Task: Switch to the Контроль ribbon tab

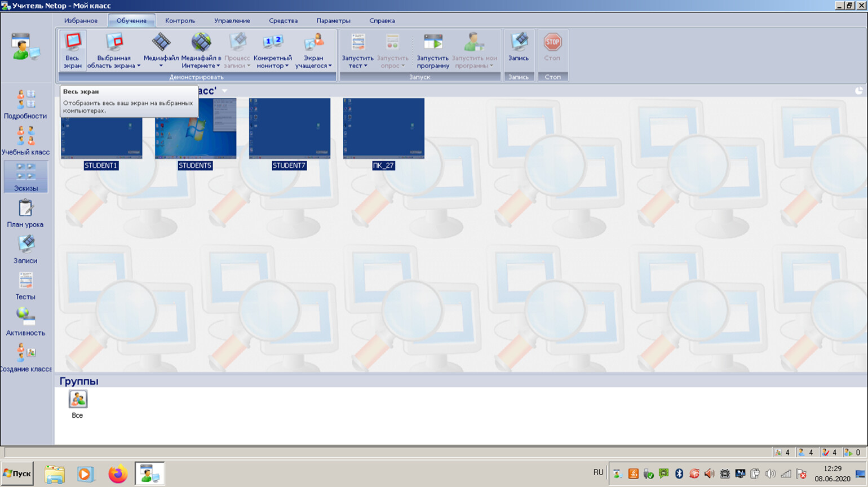Action: pos(180,21)
